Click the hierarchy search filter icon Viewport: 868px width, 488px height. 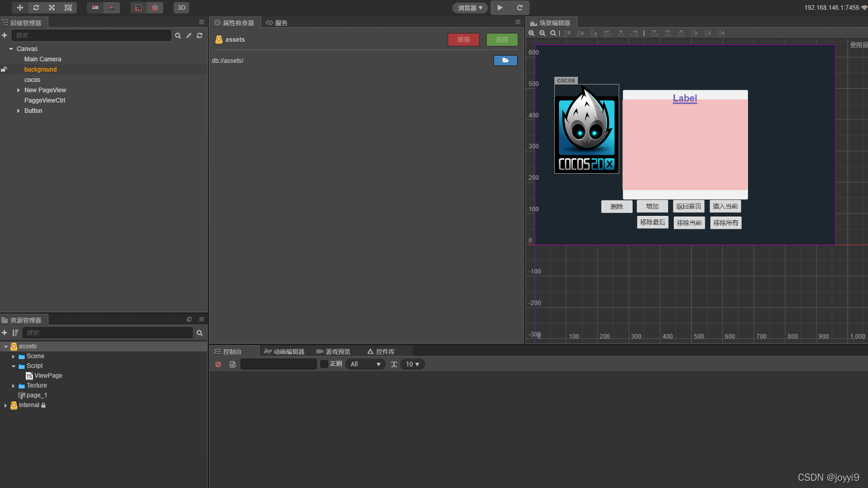[178, 36]
